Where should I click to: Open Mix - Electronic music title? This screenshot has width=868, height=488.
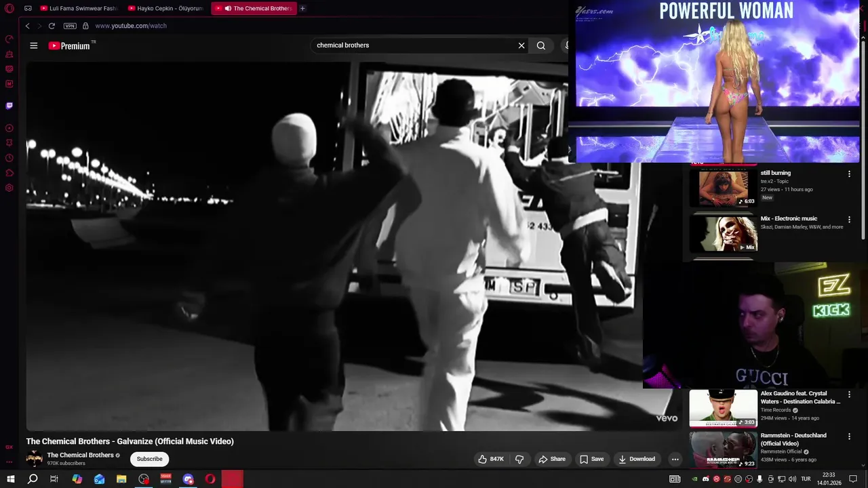tap(789, 218)
